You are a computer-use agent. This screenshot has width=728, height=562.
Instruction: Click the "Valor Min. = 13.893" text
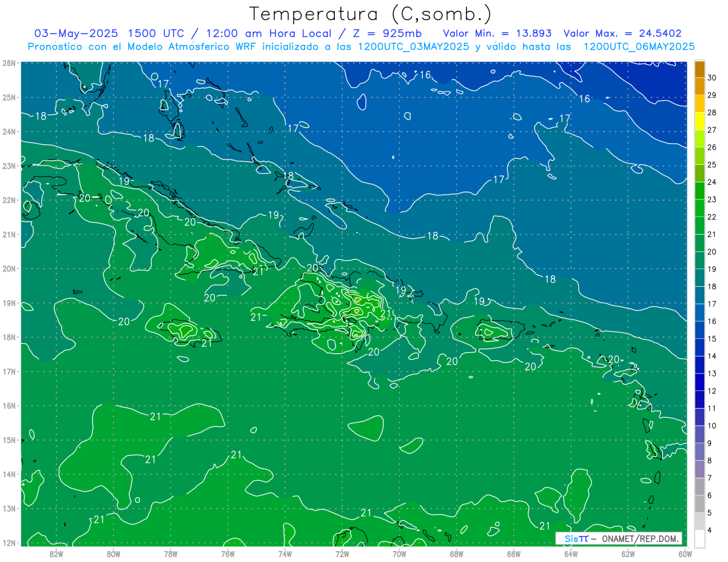point(497,33)
